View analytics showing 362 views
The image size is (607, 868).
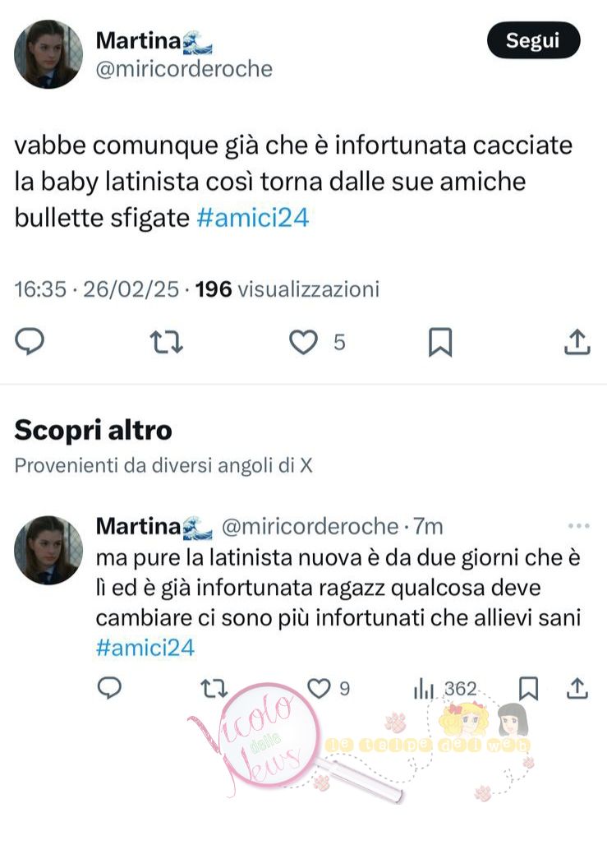click(445, 689)
